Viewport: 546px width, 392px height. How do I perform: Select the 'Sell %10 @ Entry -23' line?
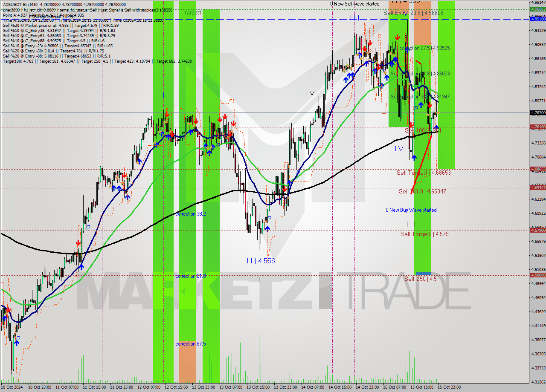58,46
